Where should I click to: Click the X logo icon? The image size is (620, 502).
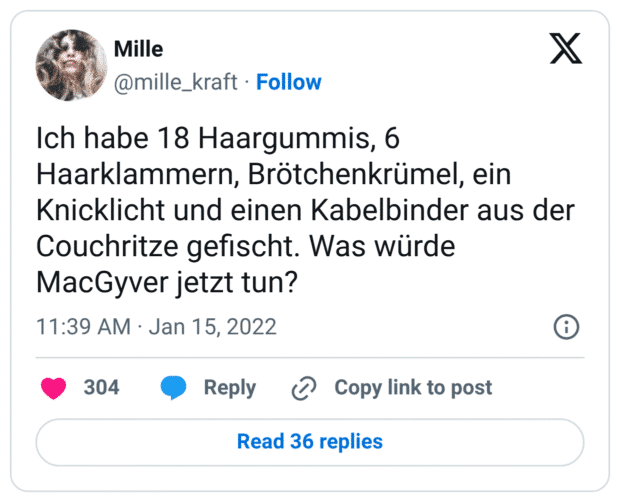(565, 47)
